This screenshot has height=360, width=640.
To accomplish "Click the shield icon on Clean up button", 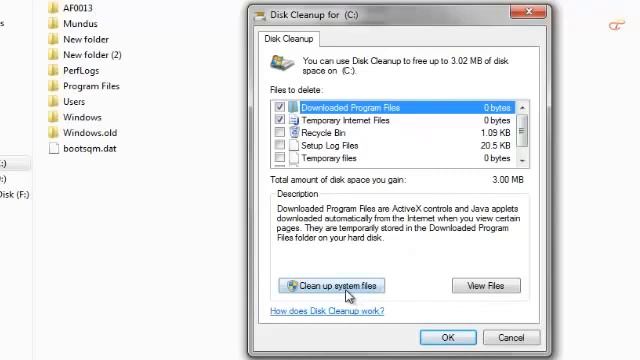I will 292,286.
